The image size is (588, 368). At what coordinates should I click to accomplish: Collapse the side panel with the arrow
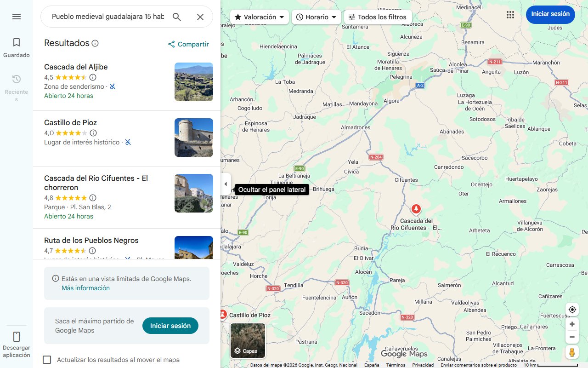[x=226, y=184]
